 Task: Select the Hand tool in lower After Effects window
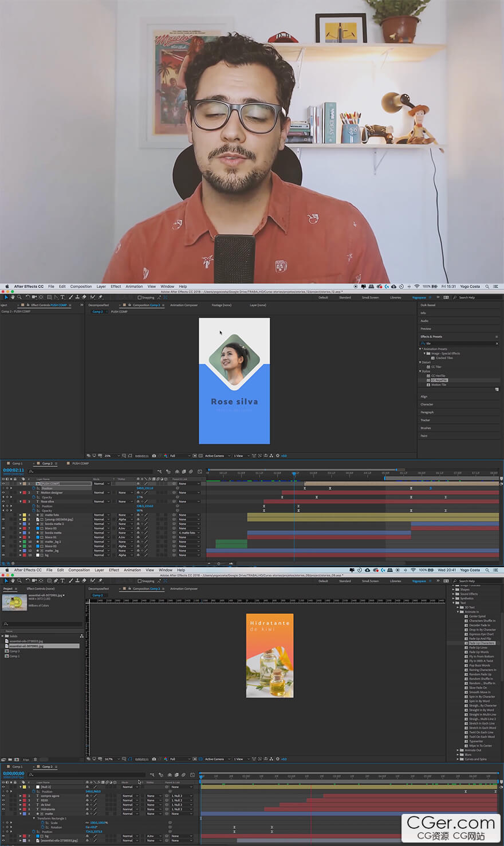tap(13, 581)
